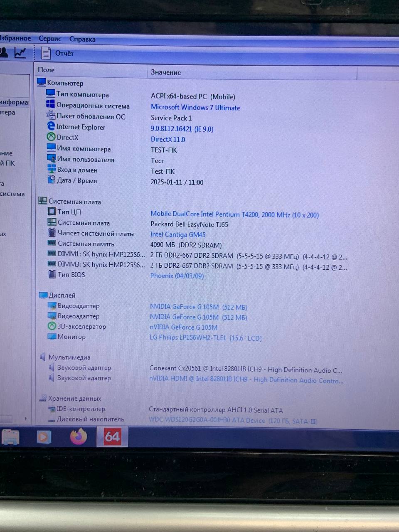Viewport: 399px width, 532px height.
Task: Select the Стандартный контроллер AHCI 1.0 value
Action: click(x=216, y=410)
